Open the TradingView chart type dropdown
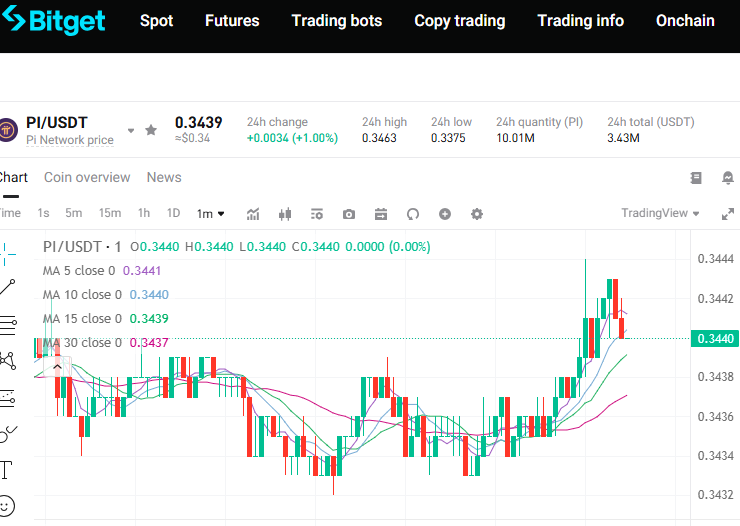The height and width of the screenshot is (526, 740). 661,213
